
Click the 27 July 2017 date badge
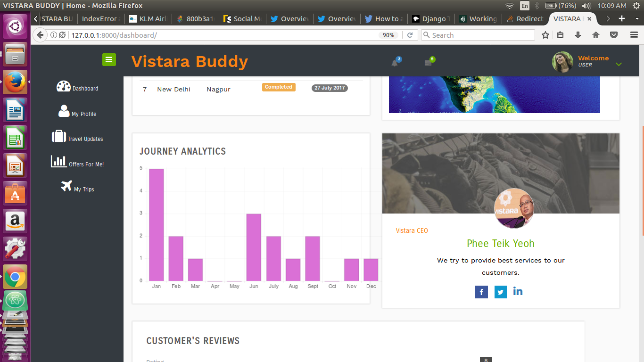330,88
